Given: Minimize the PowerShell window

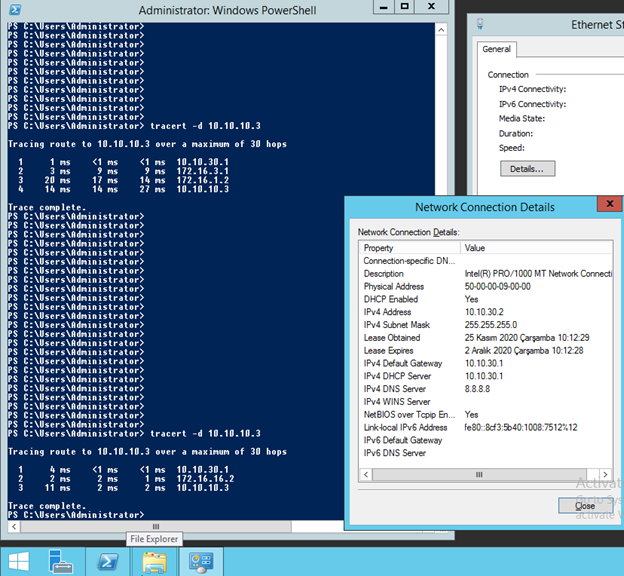Looking at the screenshot, I should coord(384,6).
